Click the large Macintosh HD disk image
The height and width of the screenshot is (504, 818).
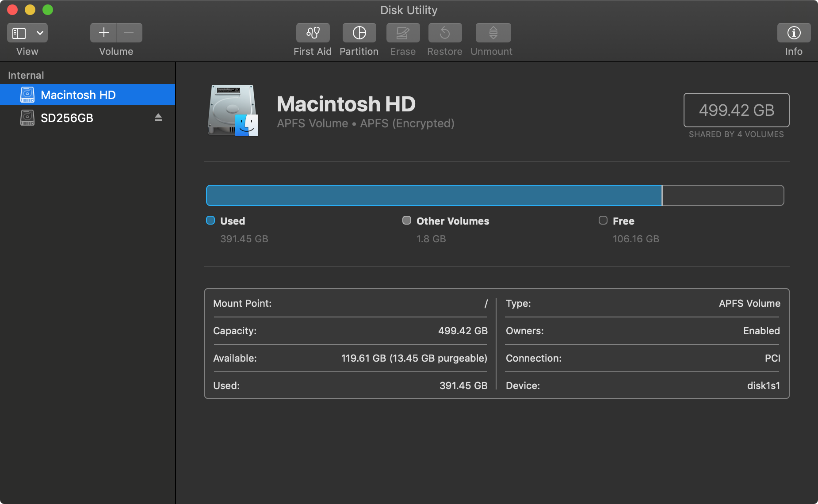[x=233, y=111]
